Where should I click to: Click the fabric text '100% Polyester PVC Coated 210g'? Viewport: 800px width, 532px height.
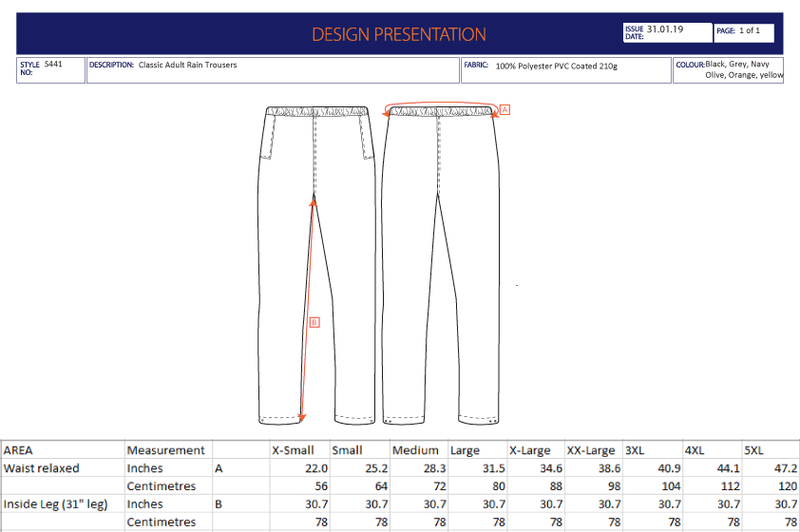[x=556, y=66]
